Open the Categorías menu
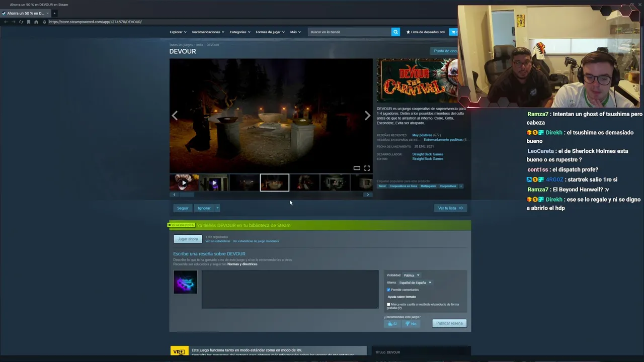 coord(239,32)
